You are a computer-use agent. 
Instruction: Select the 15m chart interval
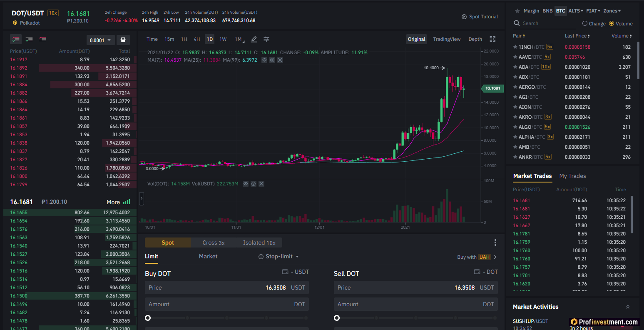(x=169, y=39)
